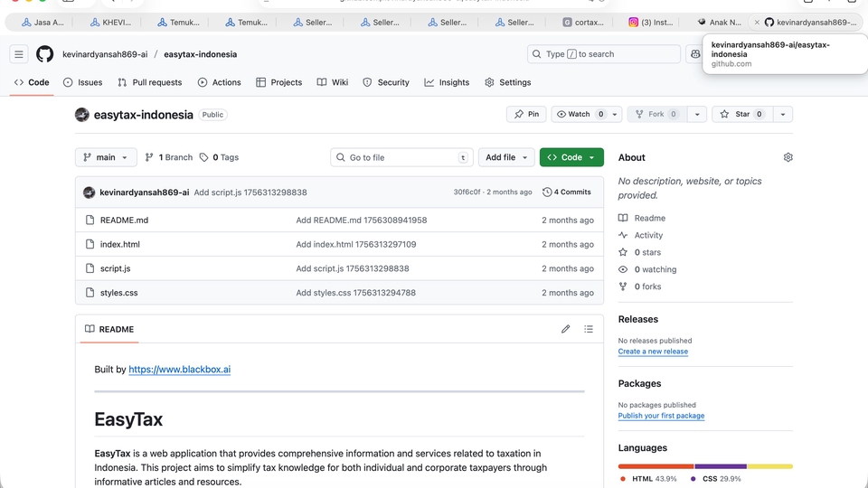Click the languages color bar
Screen dimensions: 868x488
coord(705,466)
